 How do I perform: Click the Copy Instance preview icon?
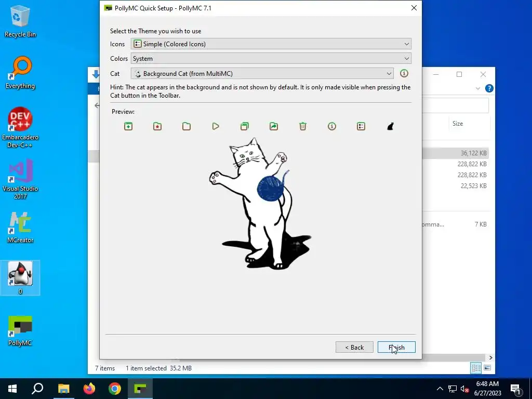[x=245, y=127]
